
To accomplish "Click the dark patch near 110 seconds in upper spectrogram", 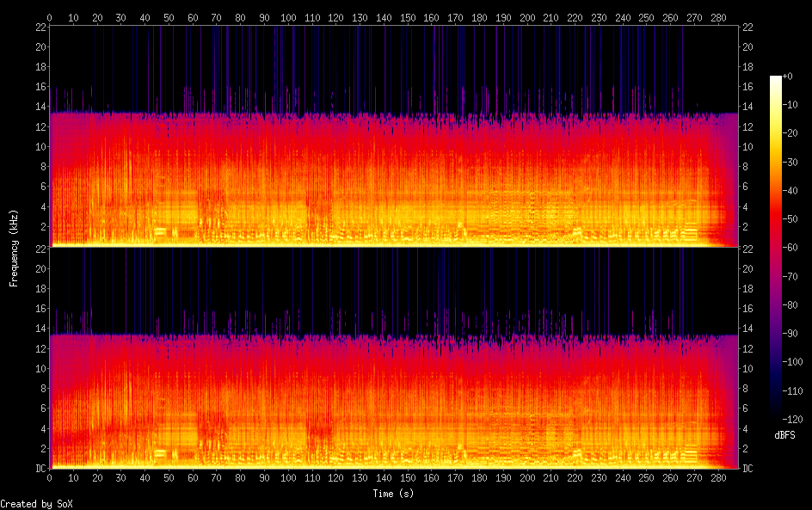I will coord(317,205).
